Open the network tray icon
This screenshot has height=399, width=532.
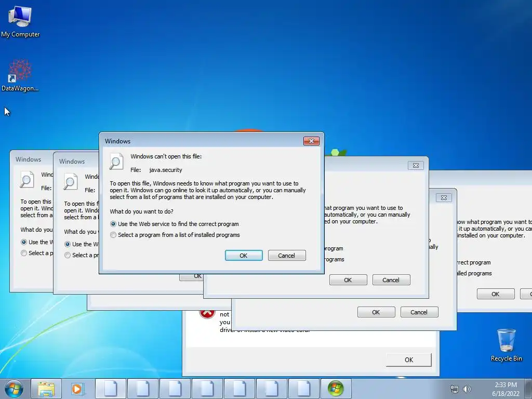454,389
